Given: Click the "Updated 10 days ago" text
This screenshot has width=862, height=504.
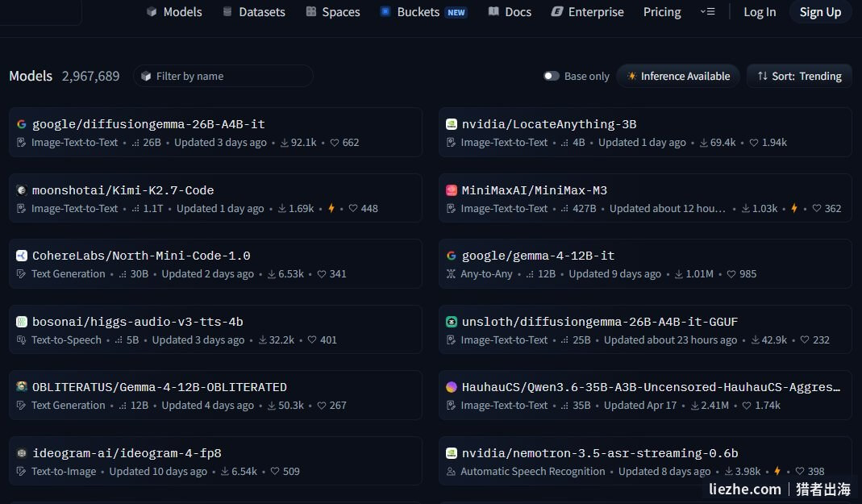Looking at the screenshot, I should point(158,471).
